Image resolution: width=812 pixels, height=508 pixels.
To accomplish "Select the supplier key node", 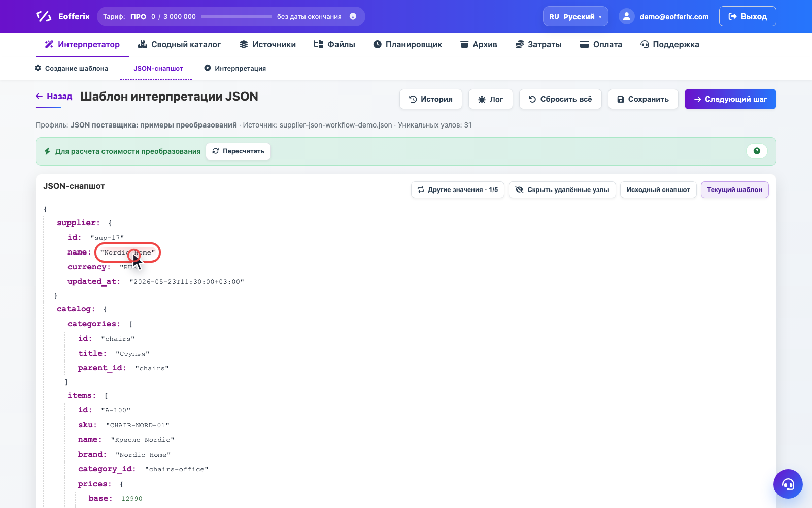I will coord(78,223).
